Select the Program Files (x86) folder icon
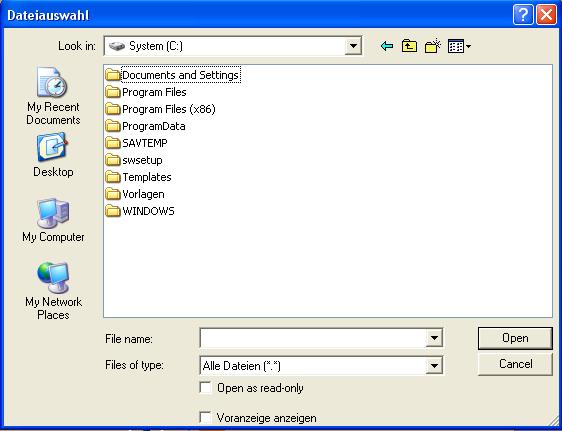The width and height of the screenshot is (562, 431). (113, 109)
